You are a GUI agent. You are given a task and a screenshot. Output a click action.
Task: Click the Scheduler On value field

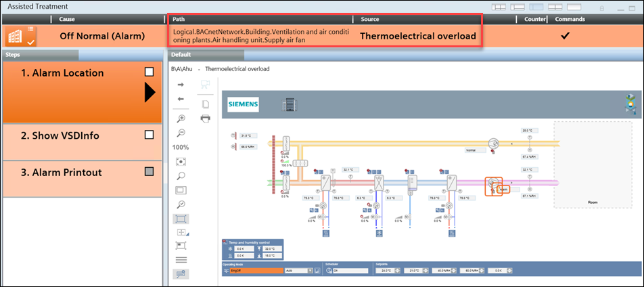348,271
